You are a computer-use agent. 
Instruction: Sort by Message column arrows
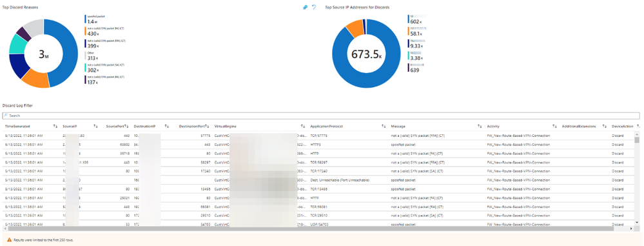(480, 127)
